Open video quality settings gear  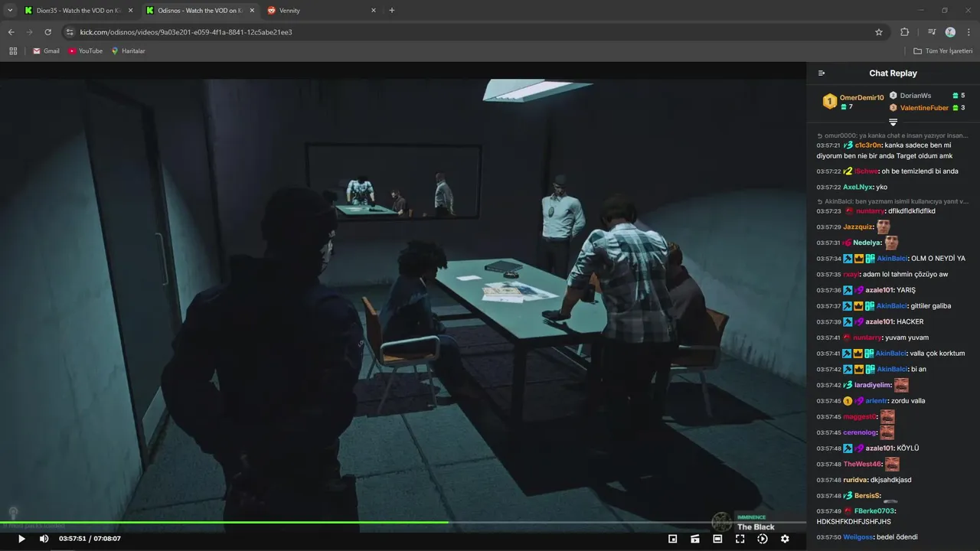pyautogui.click(x=785, y=539)
